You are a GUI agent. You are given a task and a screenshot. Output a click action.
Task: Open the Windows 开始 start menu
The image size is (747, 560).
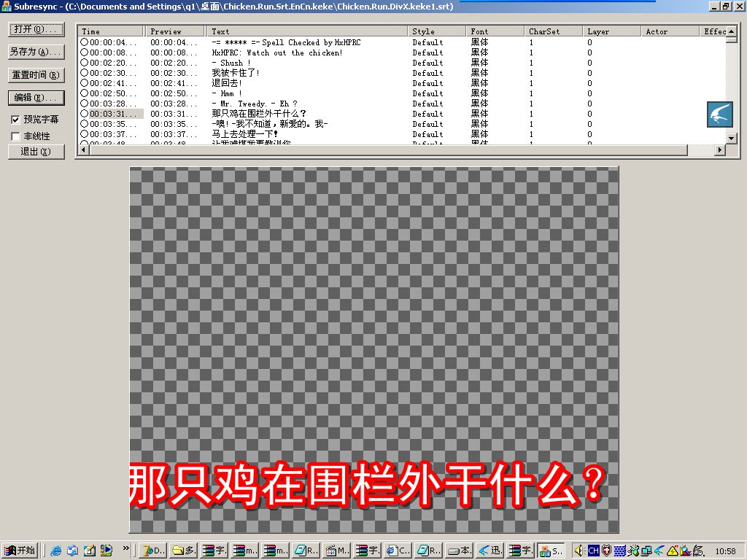[x=20, y=551]
